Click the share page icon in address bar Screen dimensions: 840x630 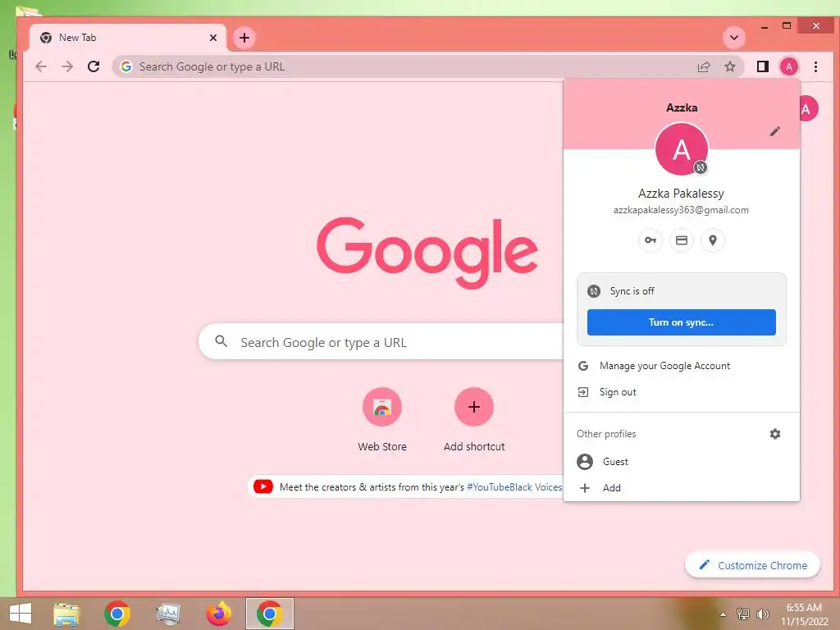click(703, 66)
